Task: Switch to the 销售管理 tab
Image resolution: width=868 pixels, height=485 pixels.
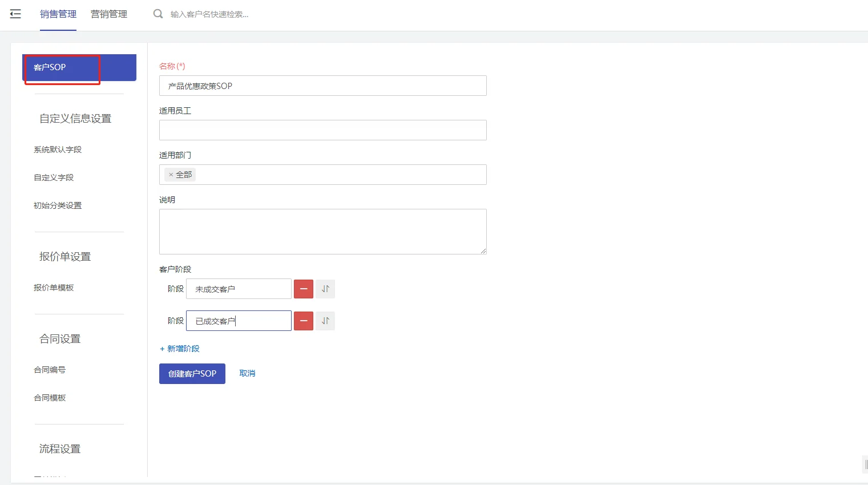Action: tap(58, 14)
